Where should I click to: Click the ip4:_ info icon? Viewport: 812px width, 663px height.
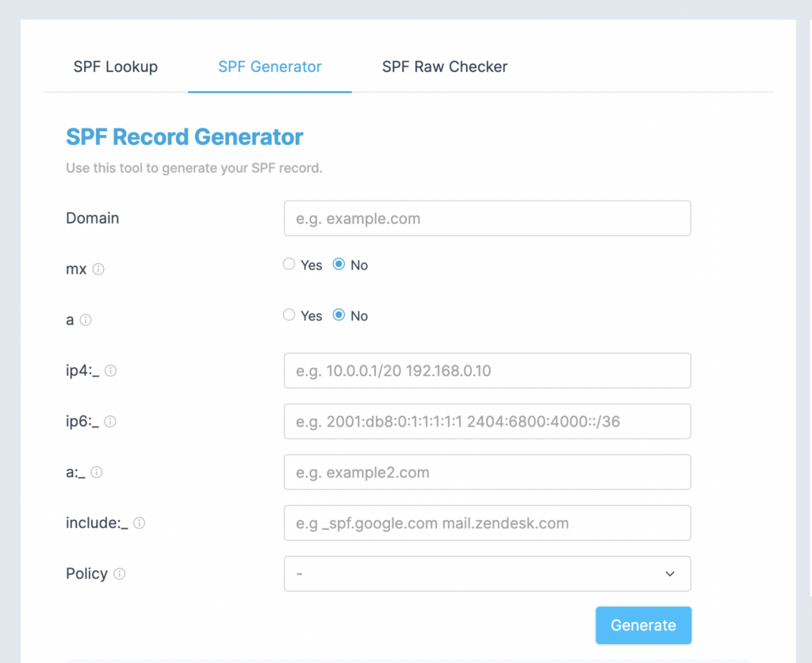[111, 370]
